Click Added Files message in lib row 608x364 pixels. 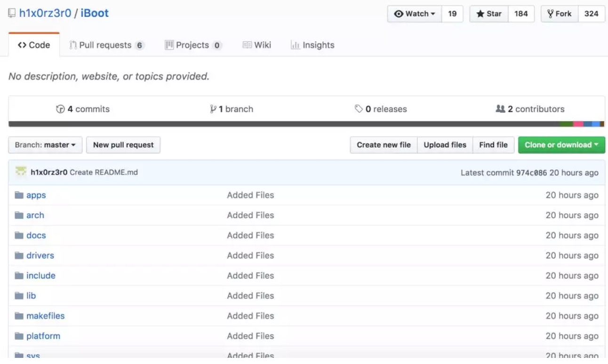click(x=250, y=296)
